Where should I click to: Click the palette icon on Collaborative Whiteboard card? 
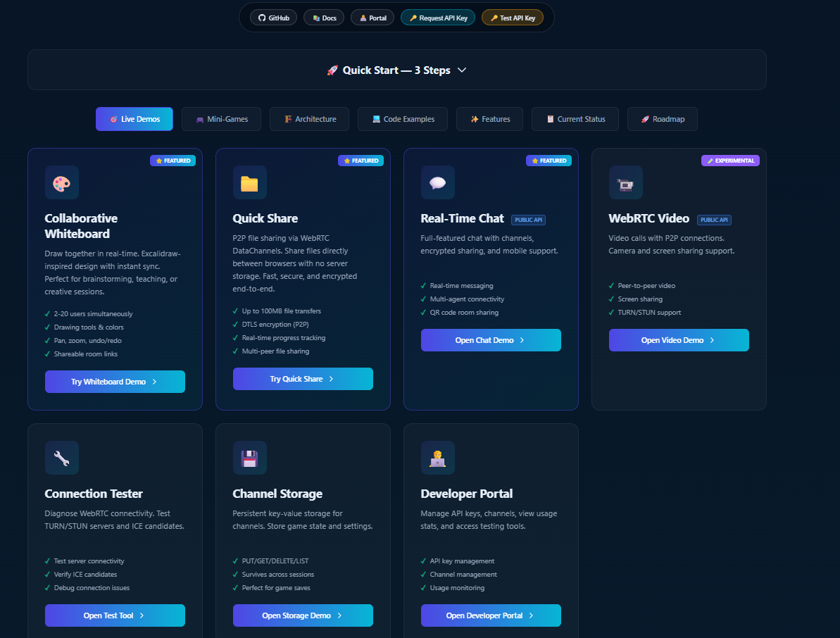(61, 182)
